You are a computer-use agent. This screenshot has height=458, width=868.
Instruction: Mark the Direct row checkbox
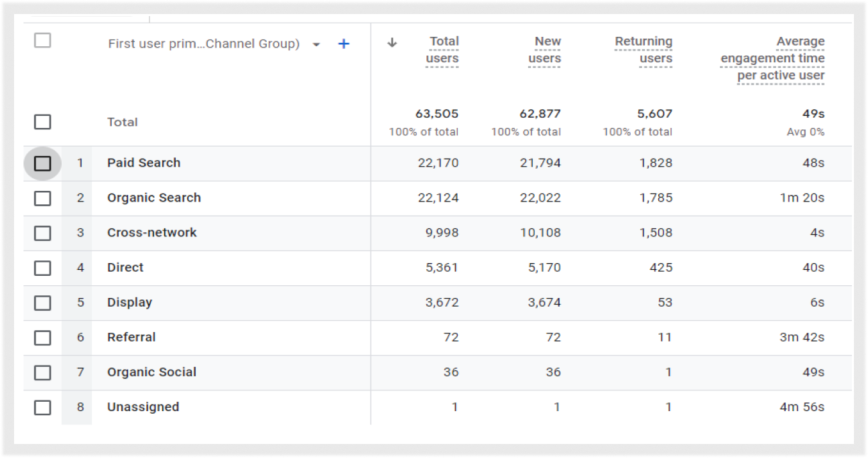click(42, 268)
